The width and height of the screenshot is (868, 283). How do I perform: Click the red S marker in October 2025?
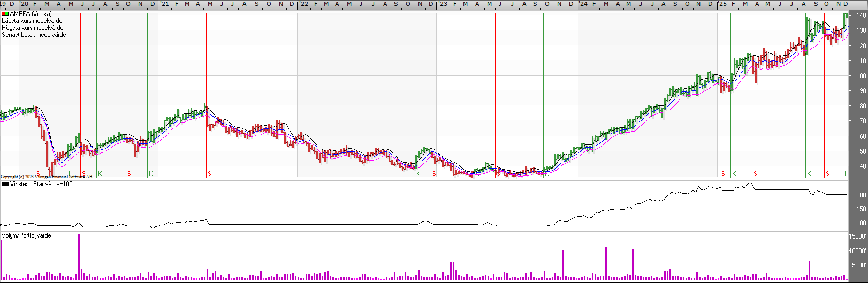point(827,174)
